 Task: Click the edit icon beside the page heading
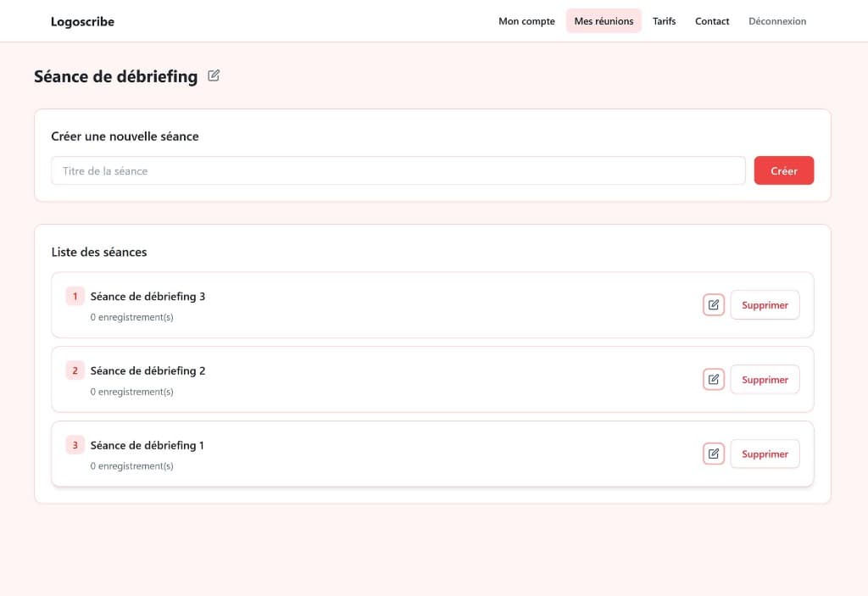tap(214, 76)
